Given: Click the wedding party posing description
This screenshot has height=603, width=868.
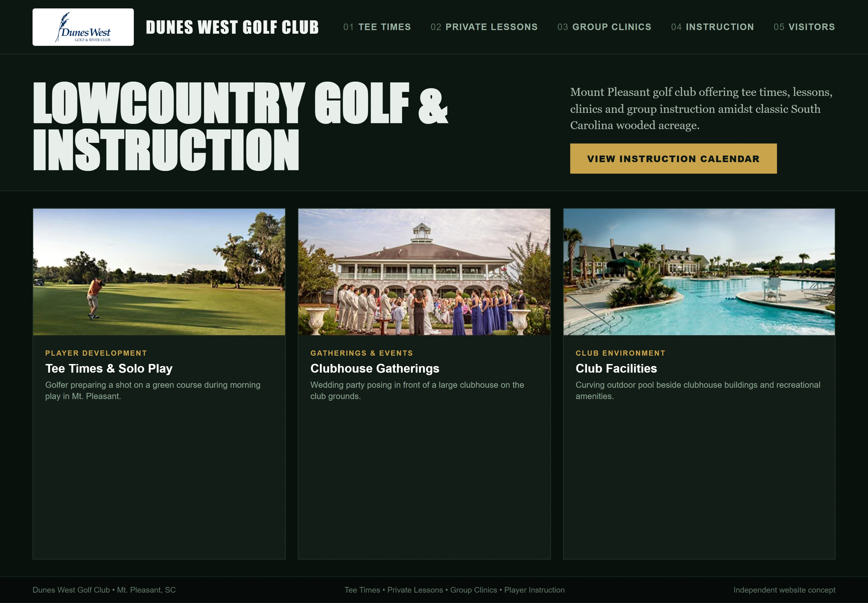Looking at the screenshot, I should tap(417, 391).
